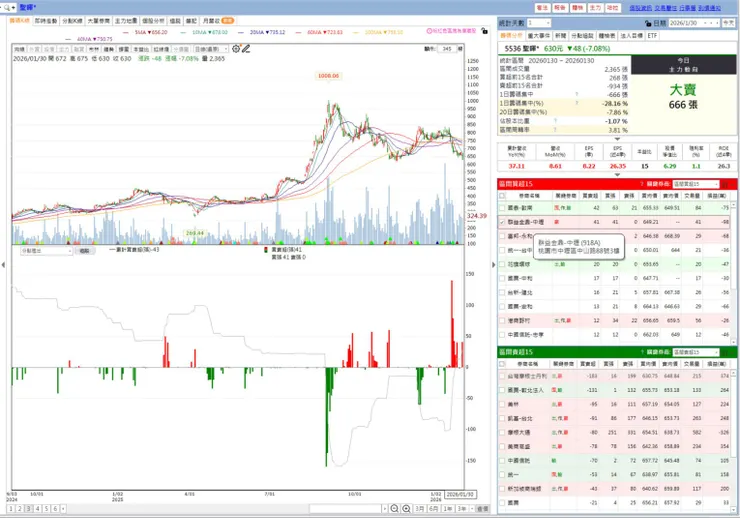Set chart range to 1年
The height and width of the screenshot is (518, 740).
[448, 509]
